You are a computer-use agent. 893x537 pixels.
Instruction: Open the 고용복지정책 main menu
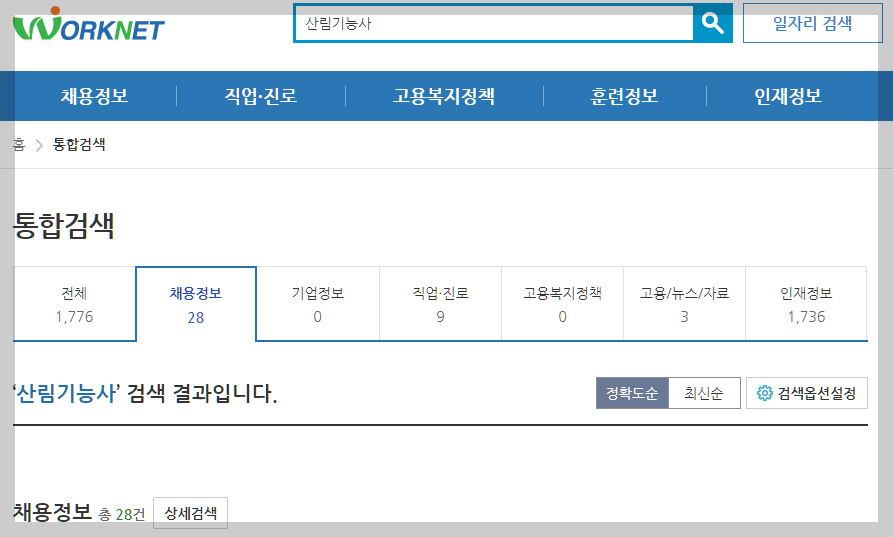pos(444,96)
